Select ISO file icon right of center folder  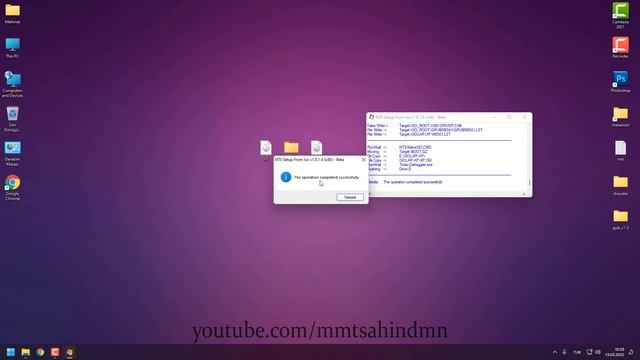coord(316,148)
